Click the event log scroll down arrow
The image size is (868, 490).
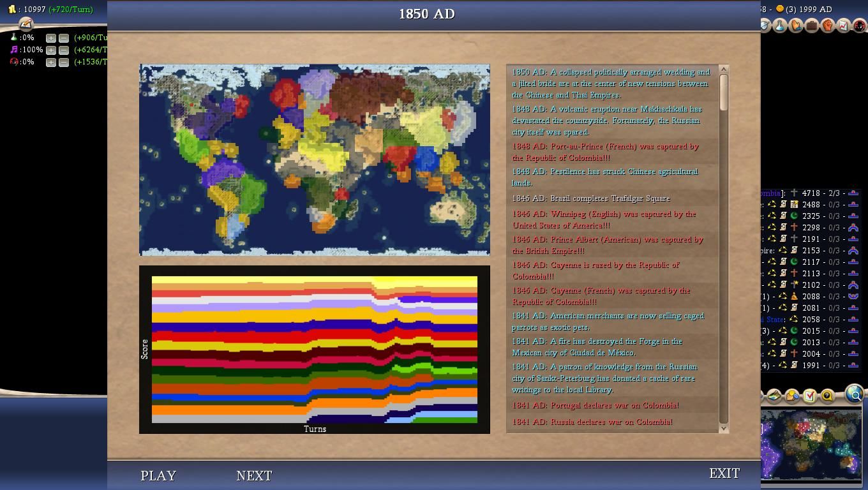pyautogui.click(x=724, y=429)
